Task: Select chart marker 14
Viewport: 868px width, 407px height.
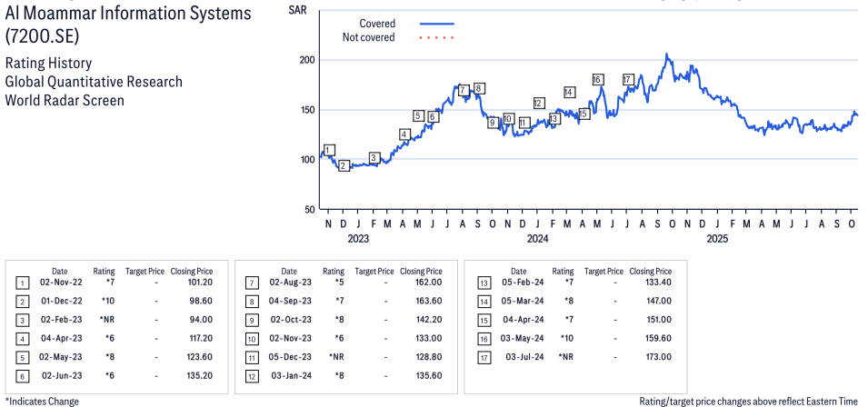Action: 569,92
